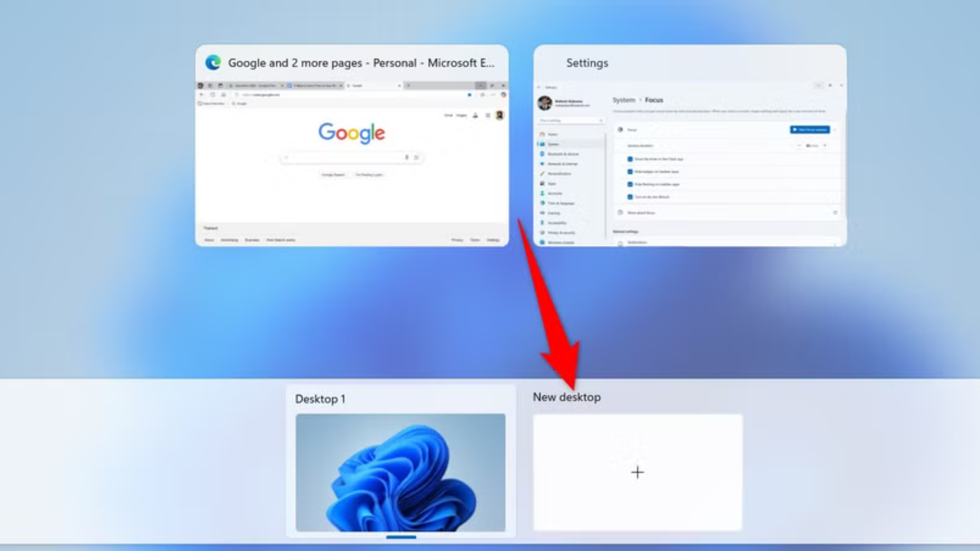980x551 pixels.
Task: Click I'm Feeling Lucky button in Edge preview
Action: pyautogui.click(x=369, y=174)
